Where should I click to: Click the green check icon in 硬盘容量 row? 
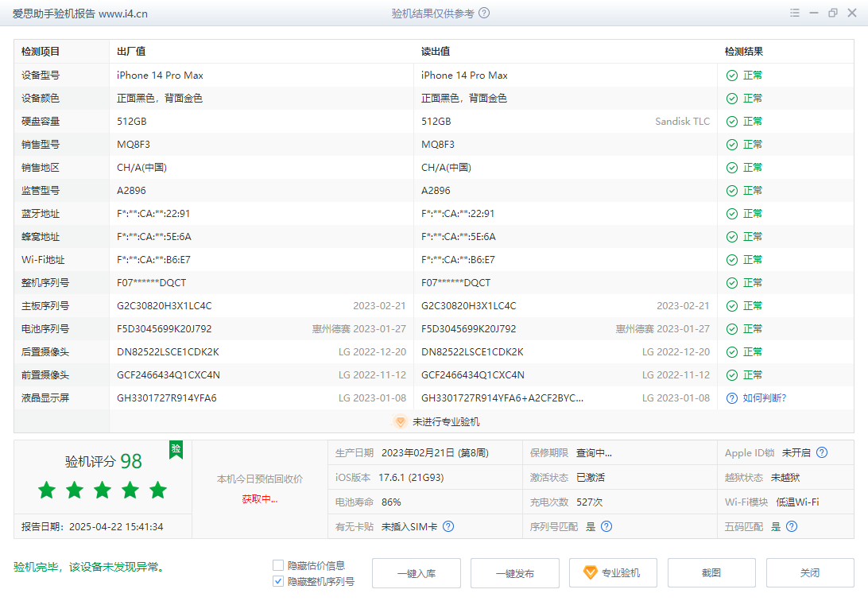coord(732,121)
